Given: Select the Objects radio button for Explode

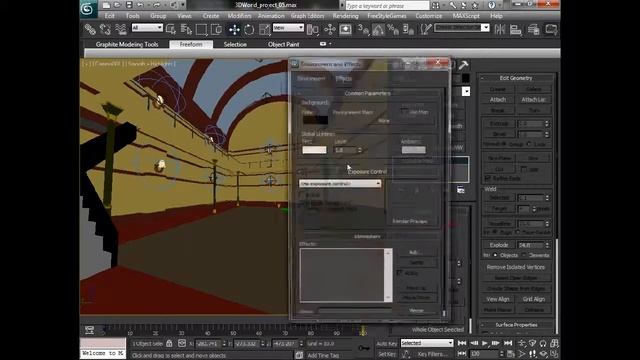Looking at the screenshot, I should coord(495,255).
